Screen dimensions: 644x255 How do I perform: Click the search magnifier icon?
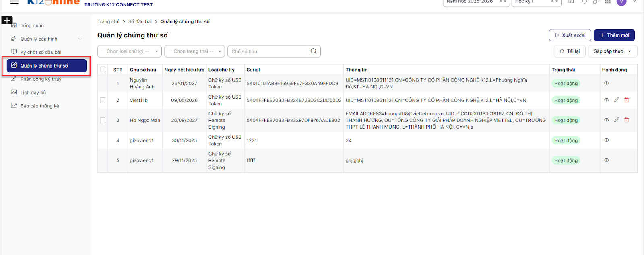tap(314, 51)
